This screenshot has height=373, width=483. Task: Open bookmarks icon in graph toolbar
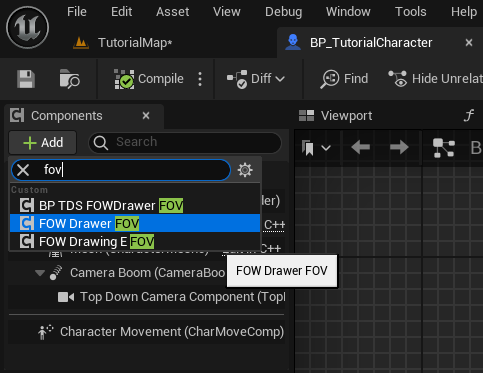pos(308,148)
